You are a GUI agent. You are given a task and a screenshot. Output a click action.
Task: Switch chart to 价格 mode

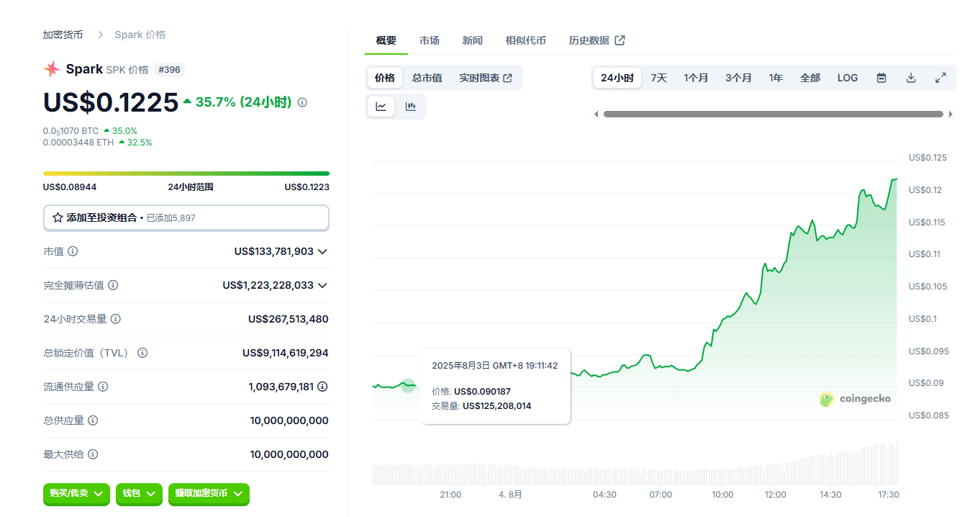pos(385,78)
